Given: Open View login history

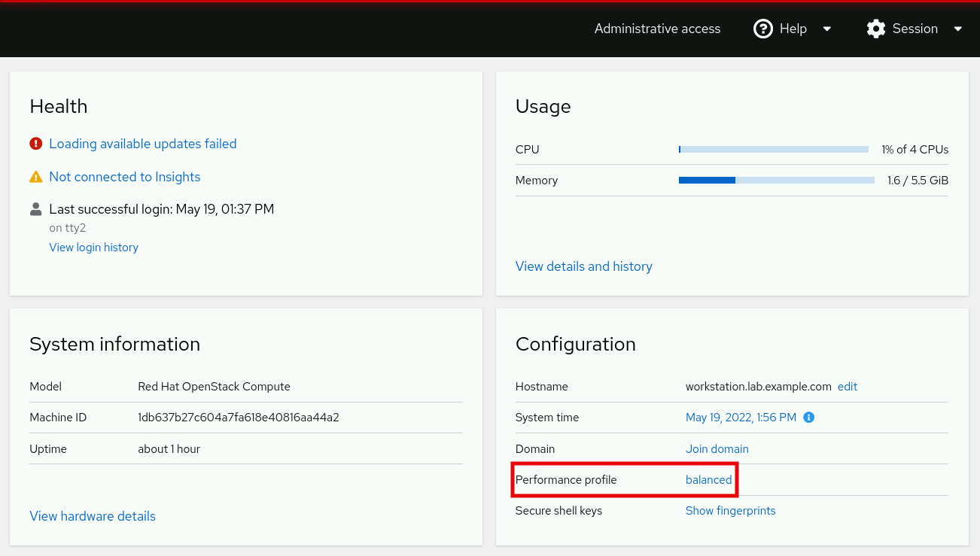Looking at the screenshot, I should [94, 248].
